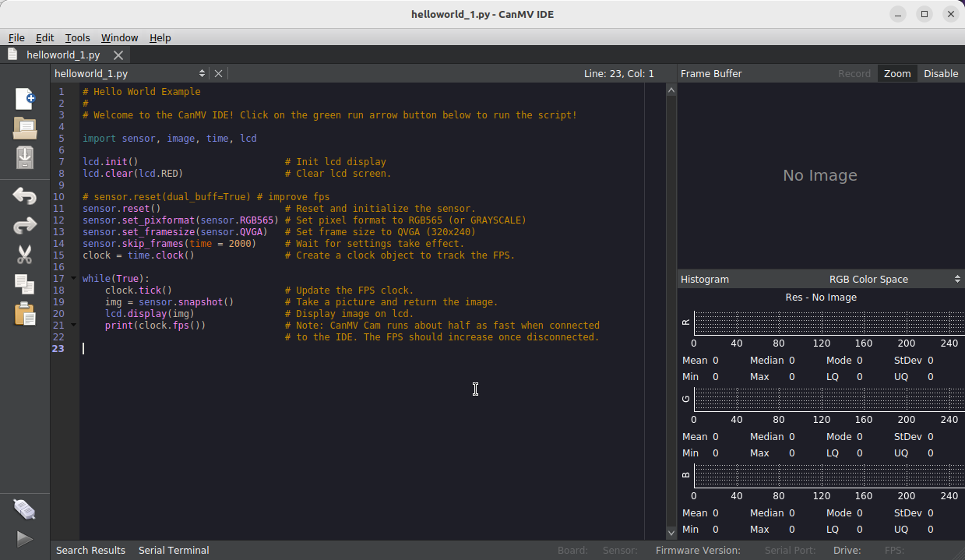Close the document via the X beside file selector
Screen dimensions: 965x560
[218, 73]
